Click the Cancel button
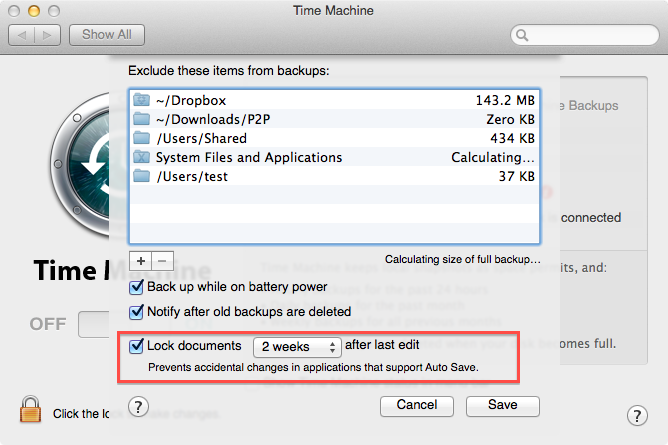668x445 pixels. (x=417, y=405)
